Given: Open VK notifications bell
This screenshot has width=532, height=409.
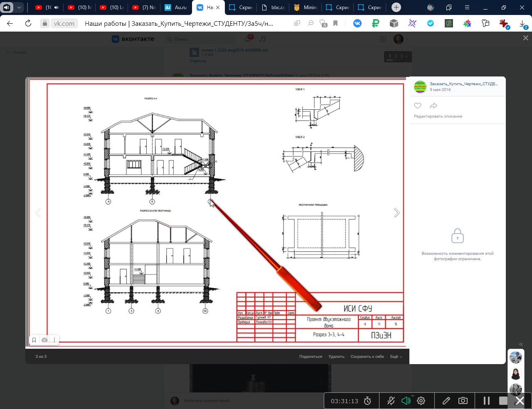Looking at the screenshot, I should pos(249,39).
